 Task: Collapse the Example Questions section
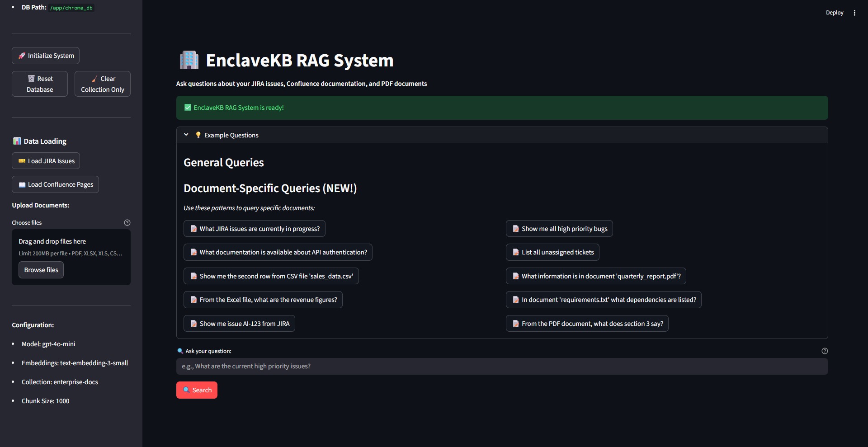click(186, 134)
